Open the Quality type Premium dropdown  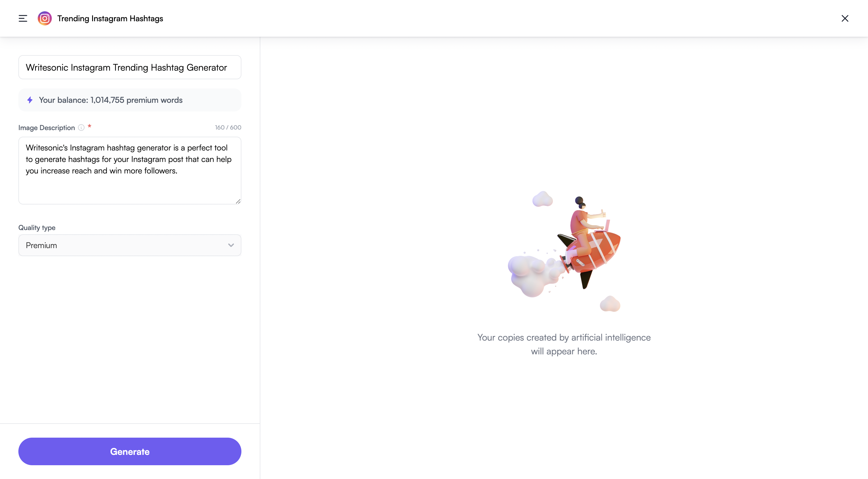pyautogui.click(x=130, y=246)
